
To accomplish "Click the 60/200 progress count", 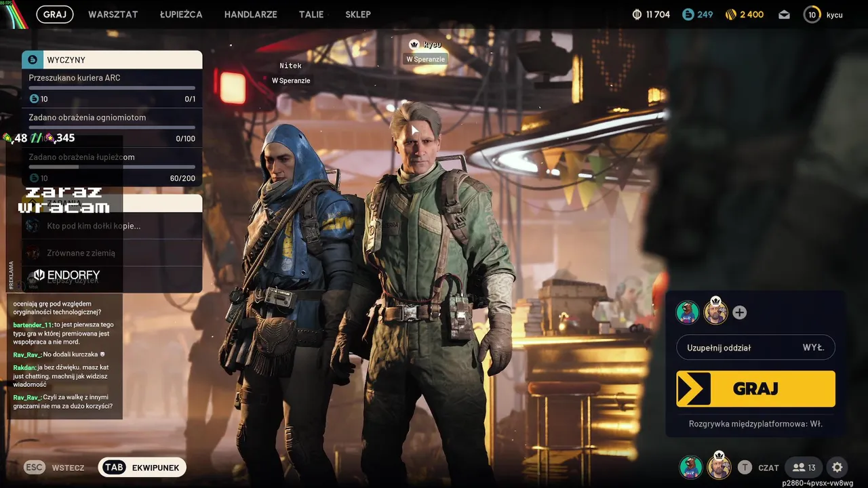I will click(183, 178).
